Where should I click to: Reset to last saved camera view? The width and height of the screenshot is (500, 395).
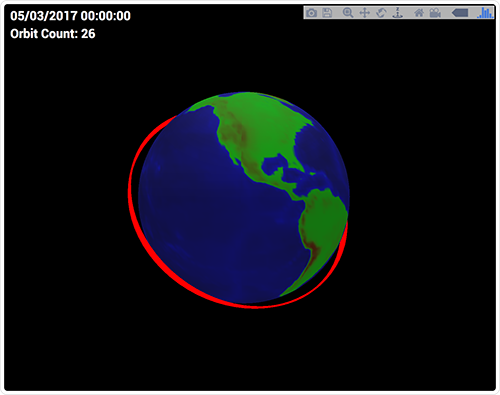(435, 13)
